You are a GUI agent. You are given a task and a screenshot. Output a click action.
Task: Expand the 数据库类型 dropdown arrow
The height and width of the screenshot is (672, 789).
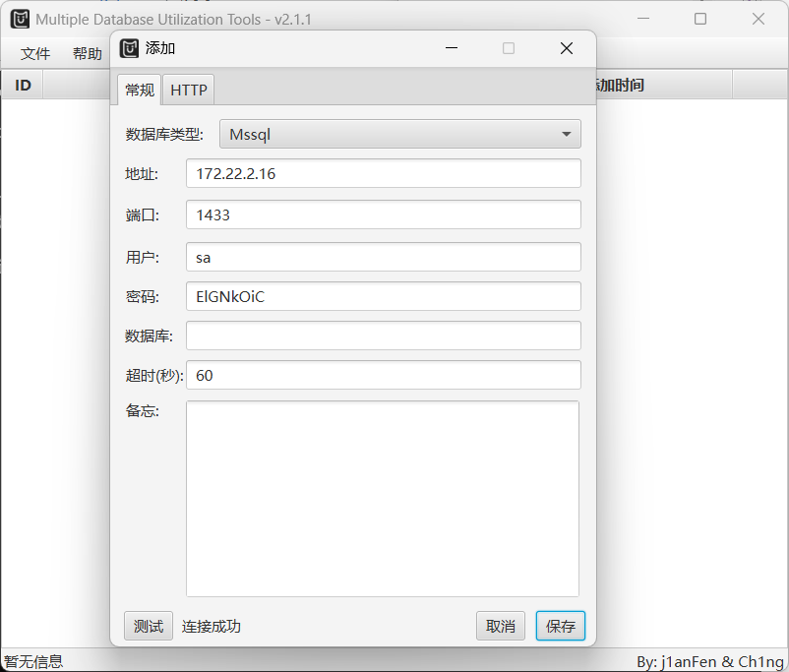(x=566, y=134)
